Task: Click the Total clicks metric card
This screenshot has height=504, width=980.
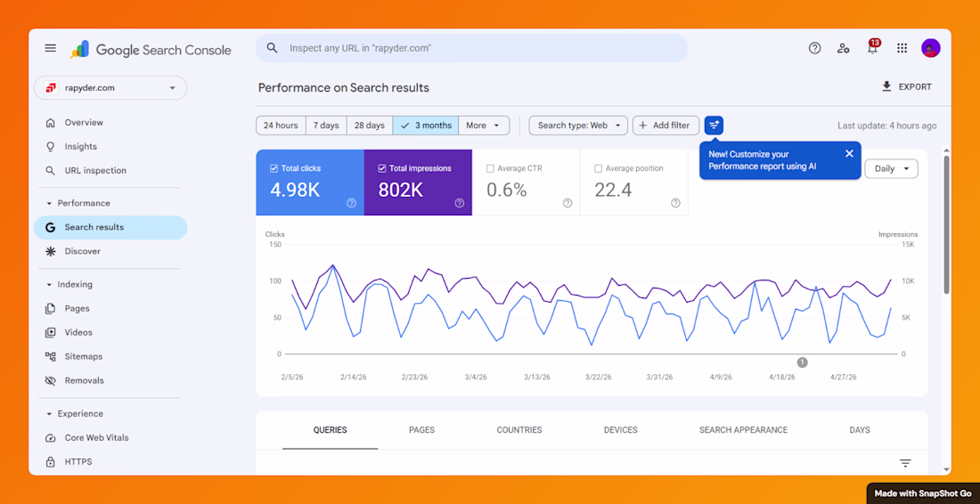Action: [x=310, y=183]
